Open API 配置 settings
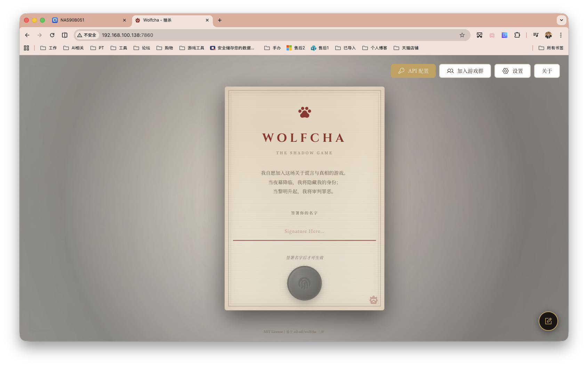The width and height of the screenshot is (588, 367). pos(413,71)
